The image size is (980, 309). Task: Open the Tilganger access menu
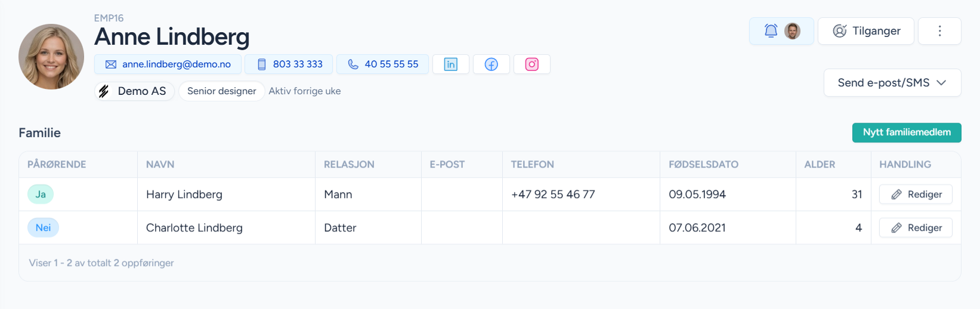point(866,31)
